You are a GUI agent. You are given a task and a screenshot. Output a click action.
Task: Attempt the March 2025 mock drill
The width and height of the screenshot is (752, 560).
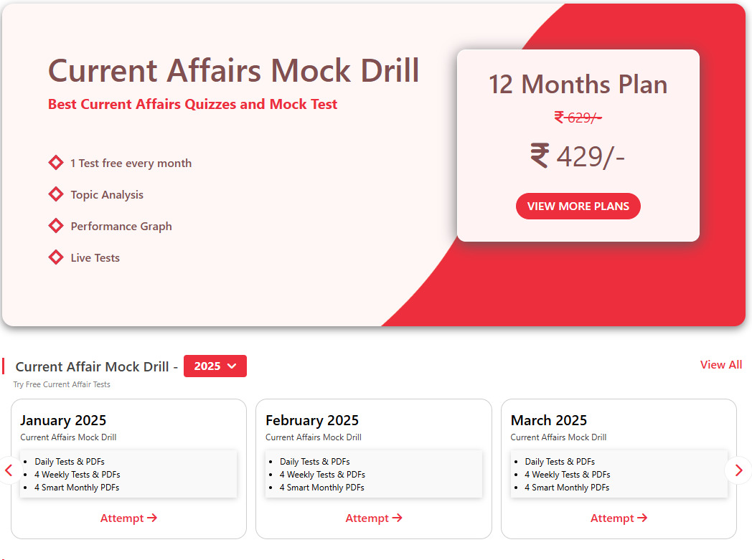point(619,518)
